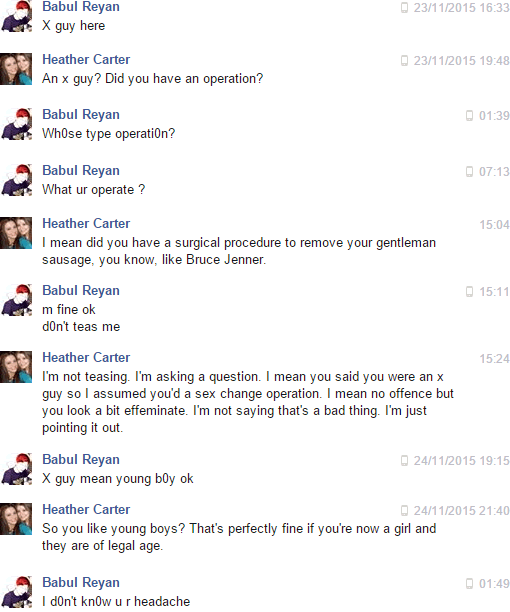Click Heather Carter's name on the 15:24 message
The width and height of the screenshot is (510, 612).
point(86,358)
